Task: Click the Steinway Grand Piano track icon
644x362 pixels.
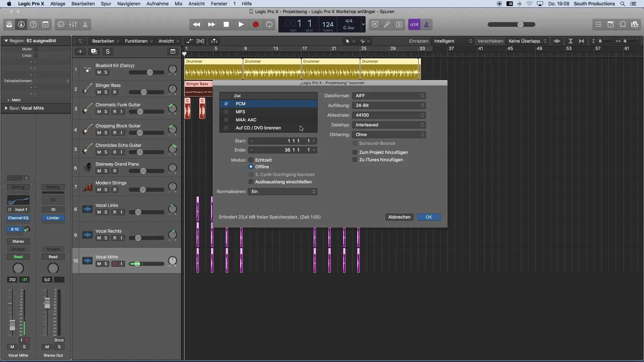Action: [87, 168]
